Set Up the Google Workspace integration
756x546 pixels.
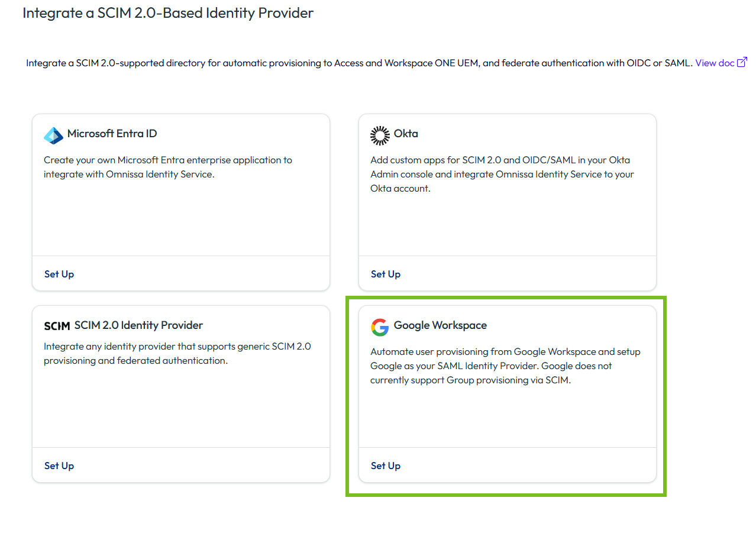click(386, 466)
